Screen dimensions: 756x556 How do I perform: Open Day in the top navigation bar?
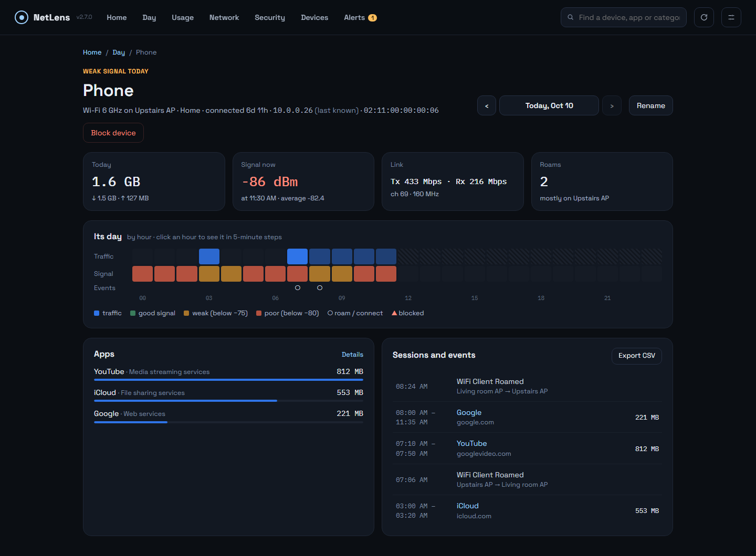[x=149, y=17]
